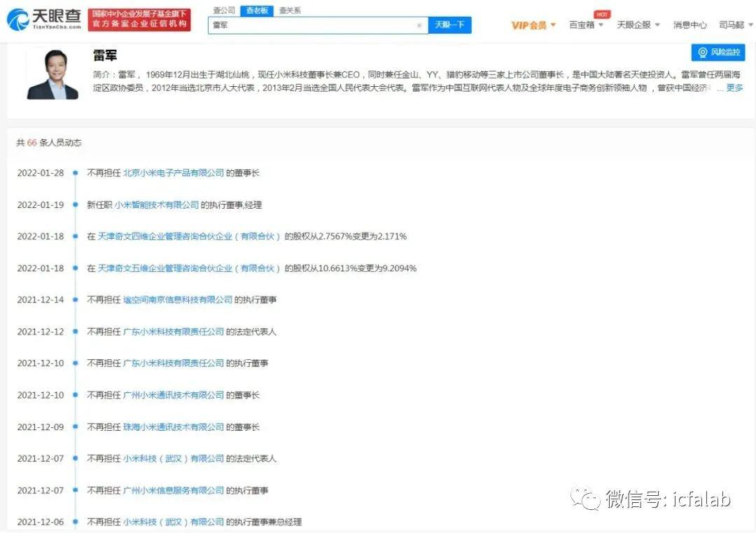756x533 pixels.
Task: Click the 2022-01-28 timeline date
Action: (x=41, y=173)
